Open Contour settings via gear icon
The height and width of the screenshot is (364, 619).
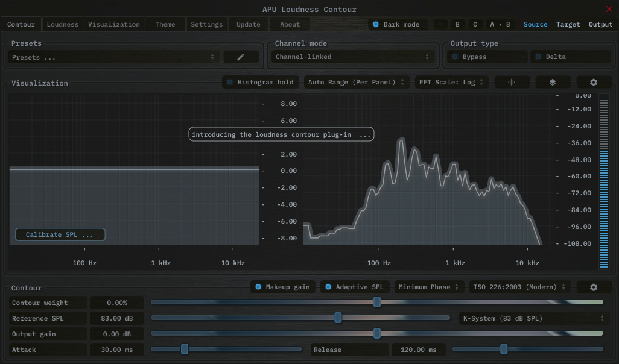pyautogui.click(x=594, y=287)
